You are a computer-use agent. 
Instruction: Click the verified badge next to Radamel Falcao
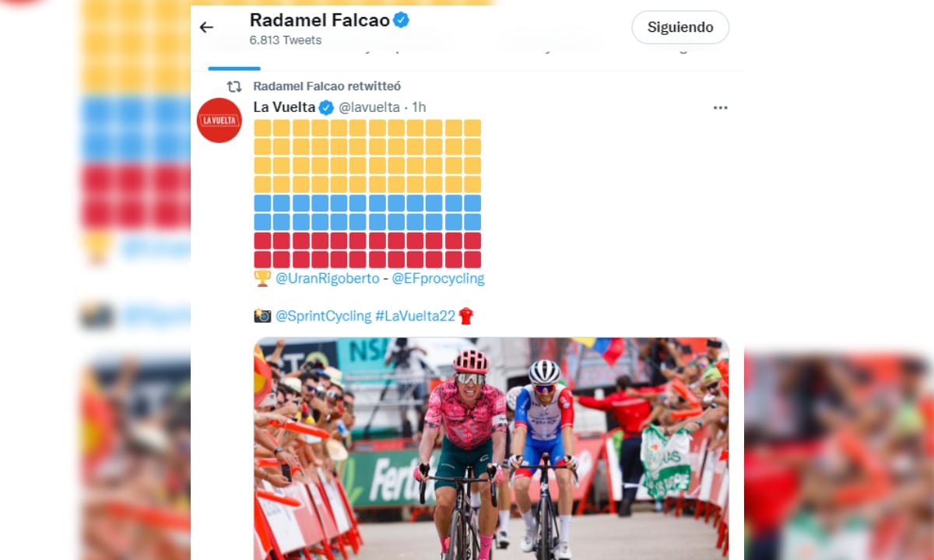pyautogui.click(x=400, y=21)
